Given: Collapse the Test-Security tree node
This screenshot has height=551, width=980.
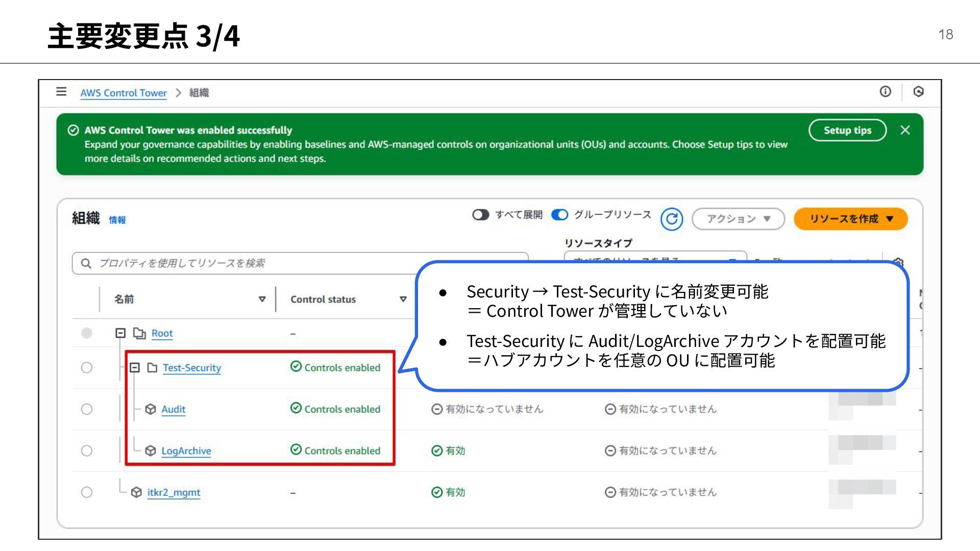Looking at the screenshot, I should 135,368.
